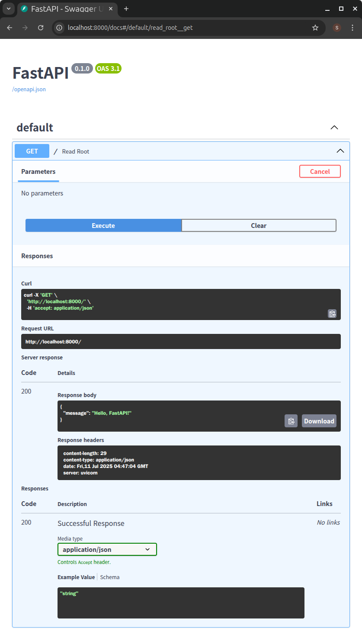
Task: Open the Chrome profile avatar
Action: (337, 28)
